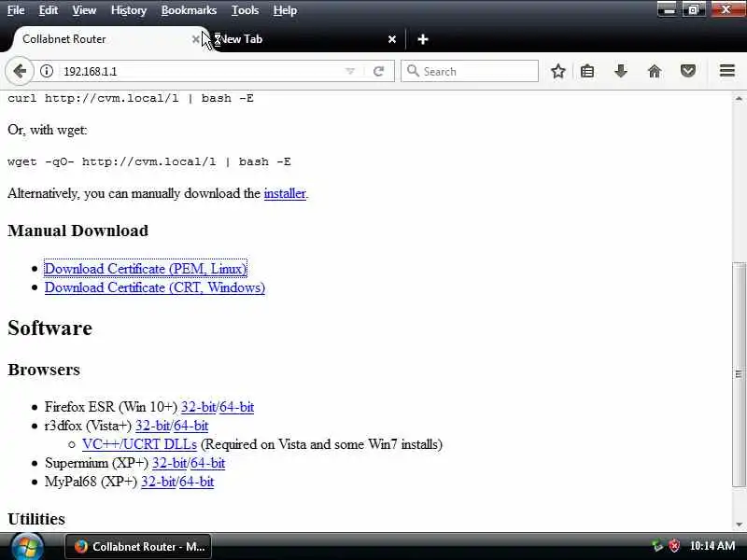
Task: Download MyPal68 64-bit
Action: [x=196, y=482]
